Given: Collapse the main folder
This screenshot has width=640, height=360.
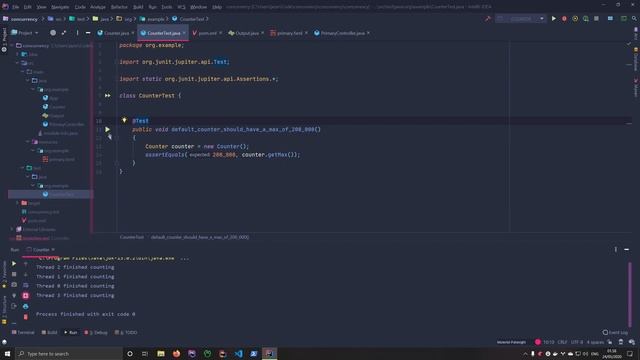Looking at the screenshot, I should tap(23, 72).
